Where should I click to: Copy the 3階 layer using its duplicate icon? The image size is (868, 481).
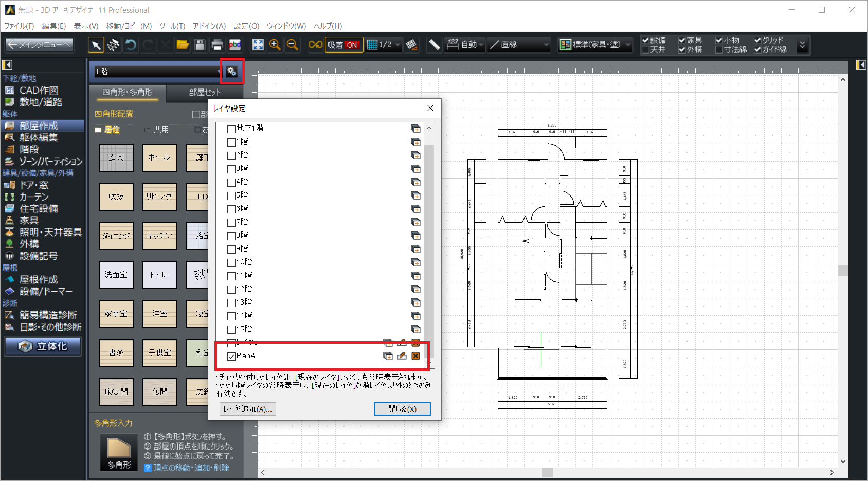click(415, 169)
